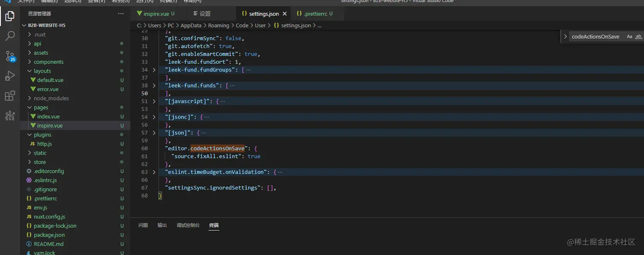The image size is (644, 255).
Task: Click the AppData breadcrumb segment
Action: tap(191, 26)
